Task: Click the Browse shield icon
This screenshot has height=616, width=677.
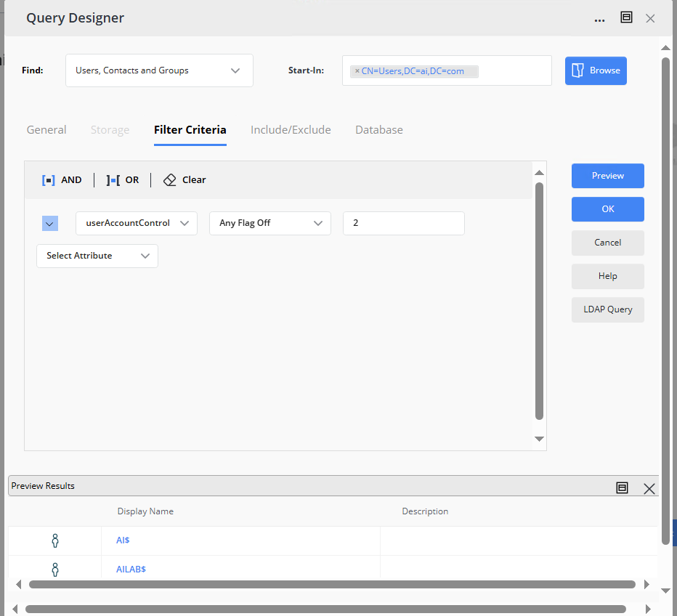Action: tap(578, 70)
